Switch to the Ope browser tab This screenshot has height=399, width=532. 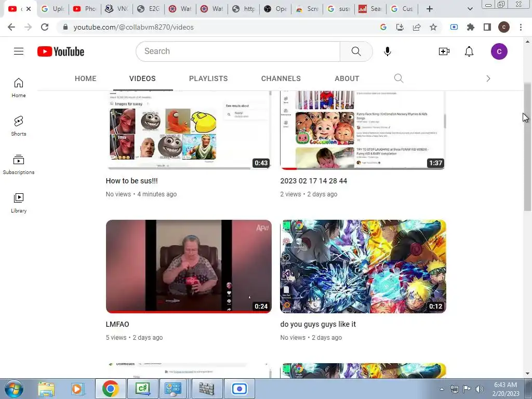coord(276,9)
